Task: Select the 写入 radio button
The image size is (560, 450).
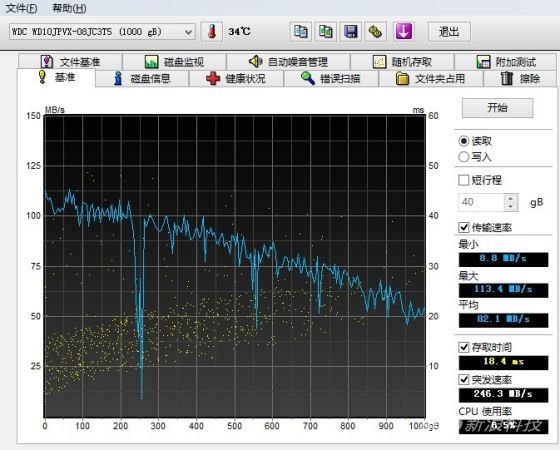Action: (x=464, y=156)
